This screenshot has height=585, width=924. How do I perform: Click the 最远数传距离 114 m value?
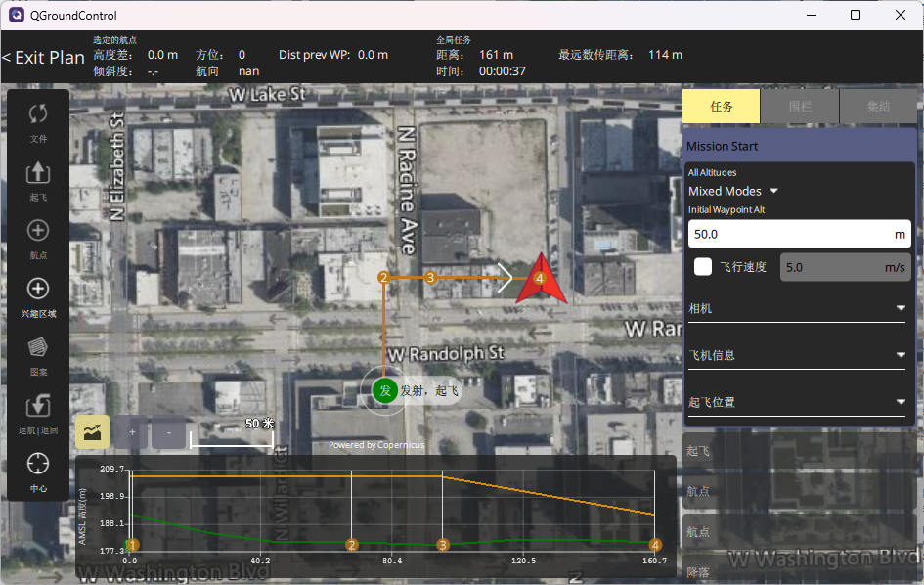coord(665,55)
